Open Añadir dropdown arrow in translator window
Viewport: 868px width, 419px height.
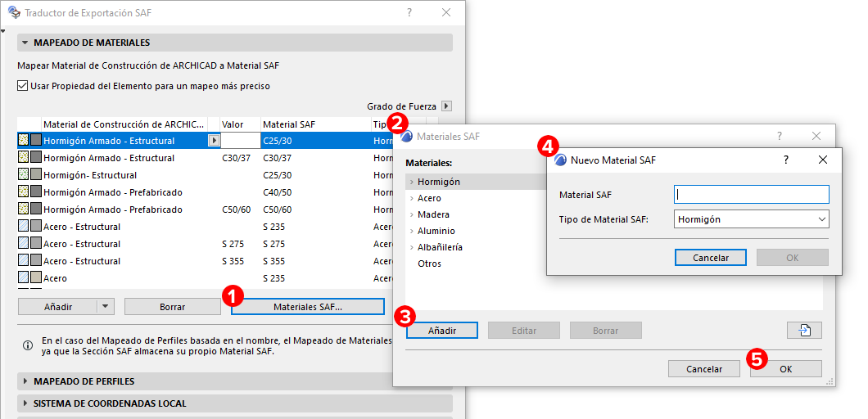(105, 306)
